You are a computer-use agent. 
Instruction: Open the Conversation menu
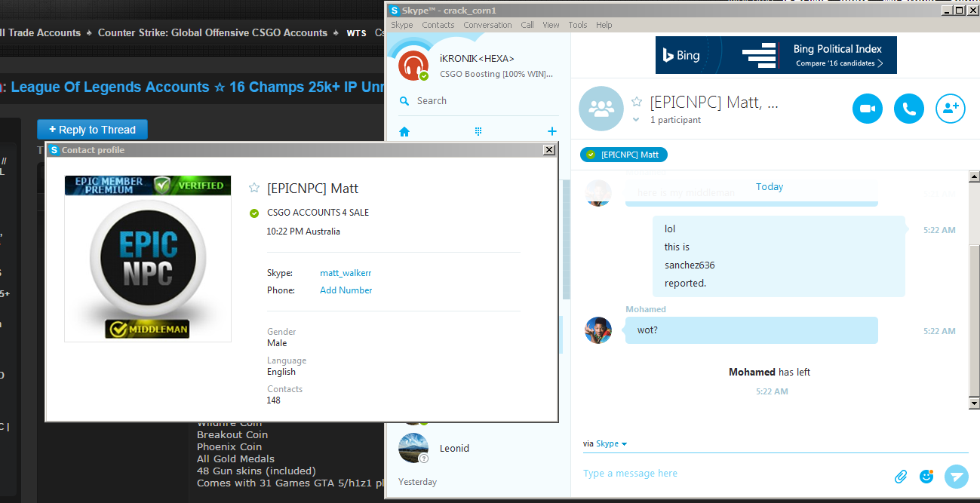(x=487, y=25)
